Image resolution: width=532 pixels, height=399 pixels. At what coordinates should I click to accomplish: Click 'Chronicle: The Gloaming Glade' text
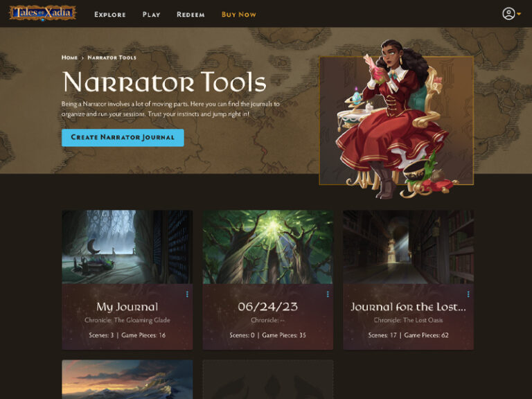[127, 320]
